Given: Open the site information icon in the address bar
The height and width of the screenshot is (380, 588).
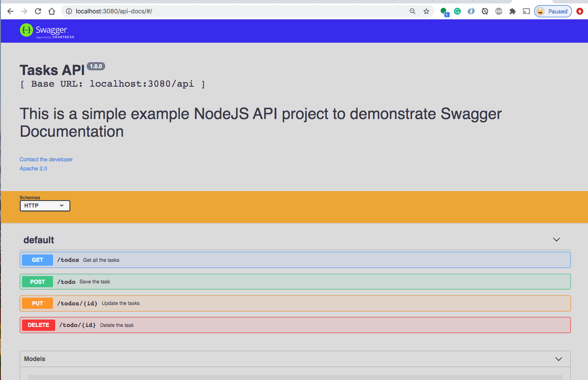Looking at the screenshot, I should [x=69, y=11].
